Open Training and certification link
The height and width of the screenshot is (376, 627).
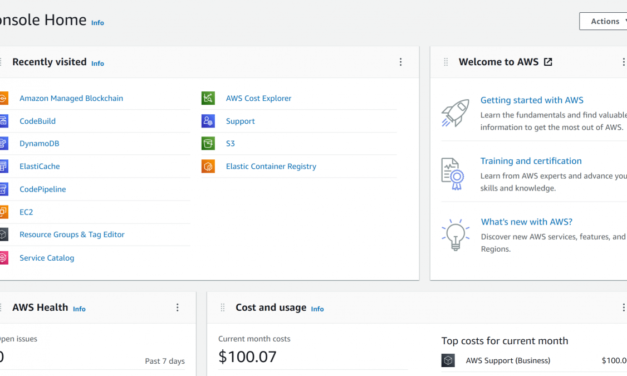coord(531,161)
